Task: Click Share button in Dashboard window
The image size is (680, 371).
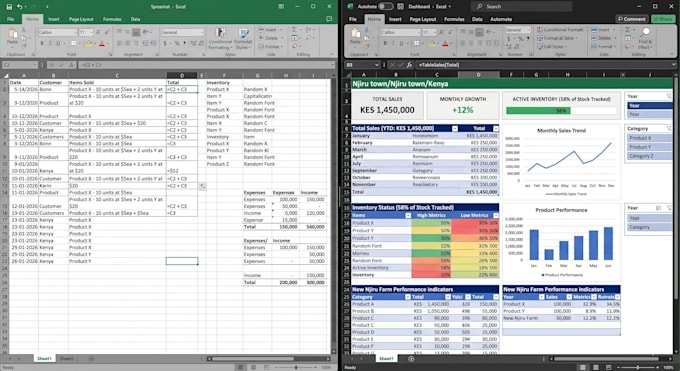Action: coord(663,19)
